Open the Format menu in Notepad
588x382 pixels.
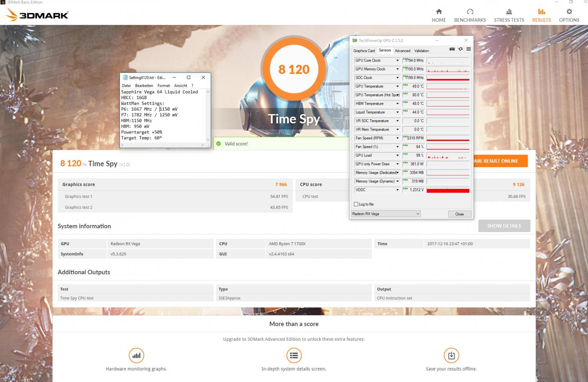click(164, 86)
